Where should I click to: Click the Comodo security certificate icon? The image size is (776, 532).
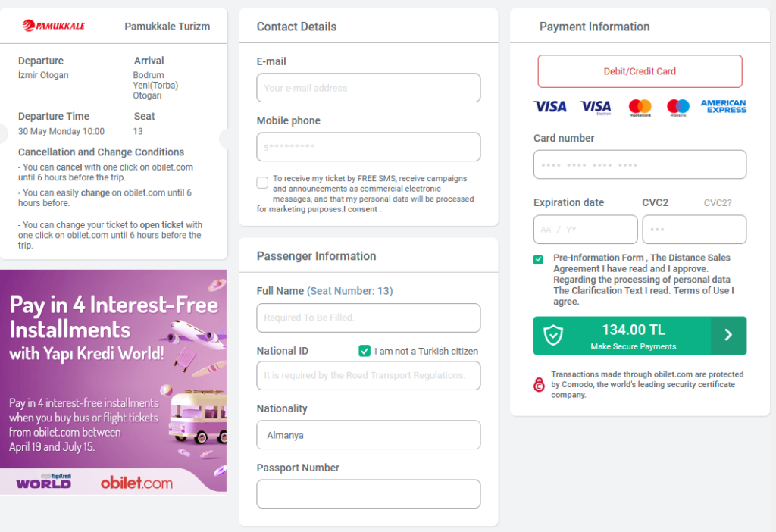[538, 384]
